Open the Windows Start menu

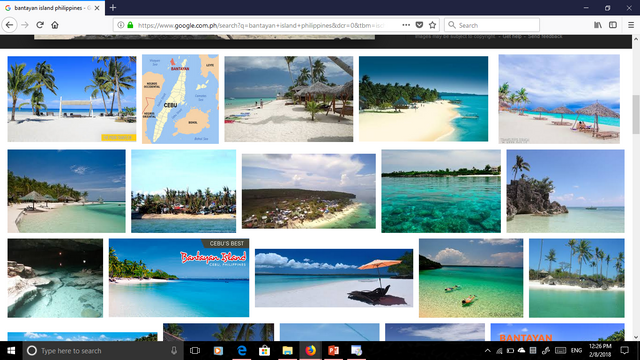(11, 351)
